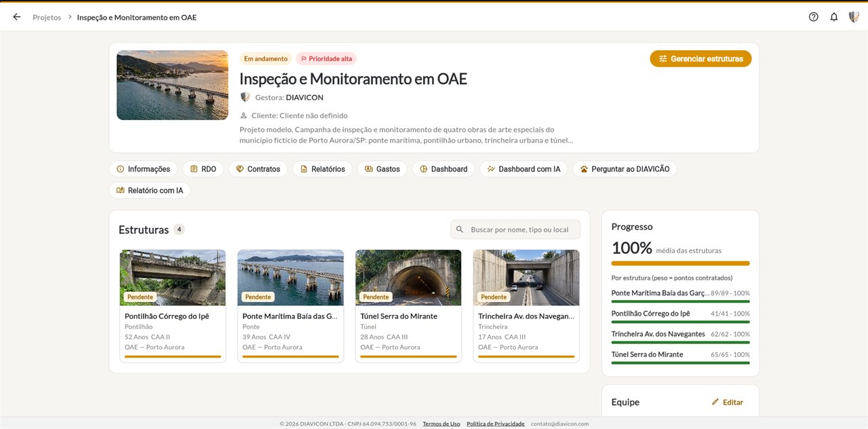This screenshot has width=868, height=429.
Task: Click the Pendente badge on Trincheira card
Action: 494,297
